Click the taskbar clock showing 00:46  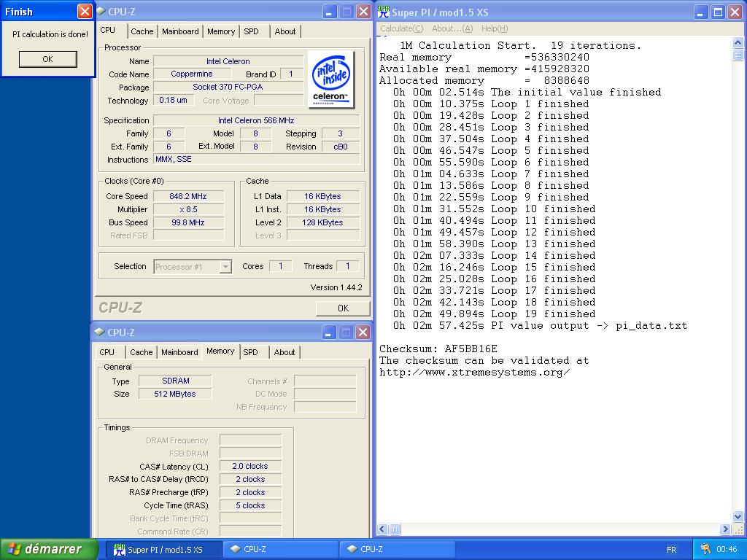pyautogui.click(x=727, y=550)
